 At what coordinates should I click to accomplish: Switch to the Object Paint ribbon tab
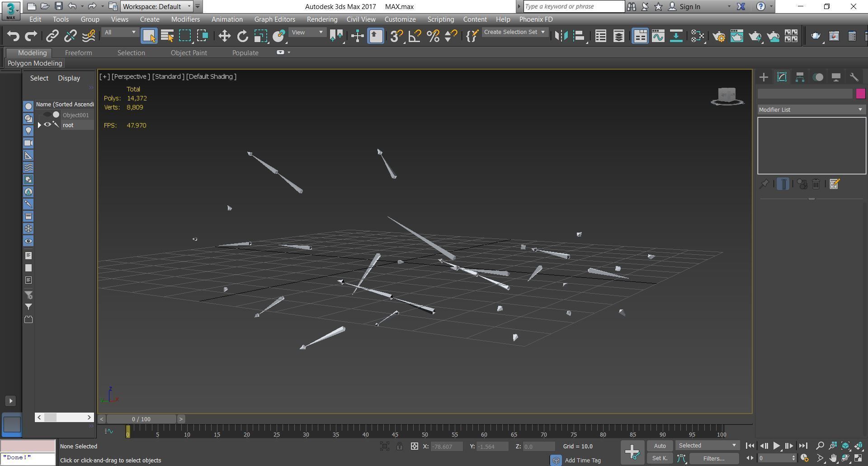tap(189, 53)
